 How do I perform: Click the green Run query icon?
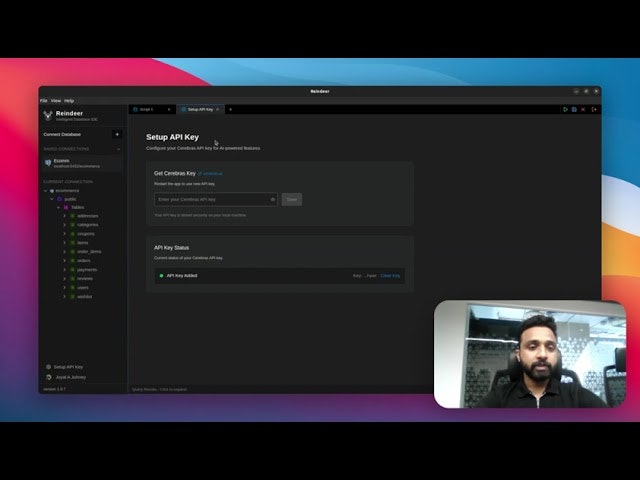[x=565, y=109]
